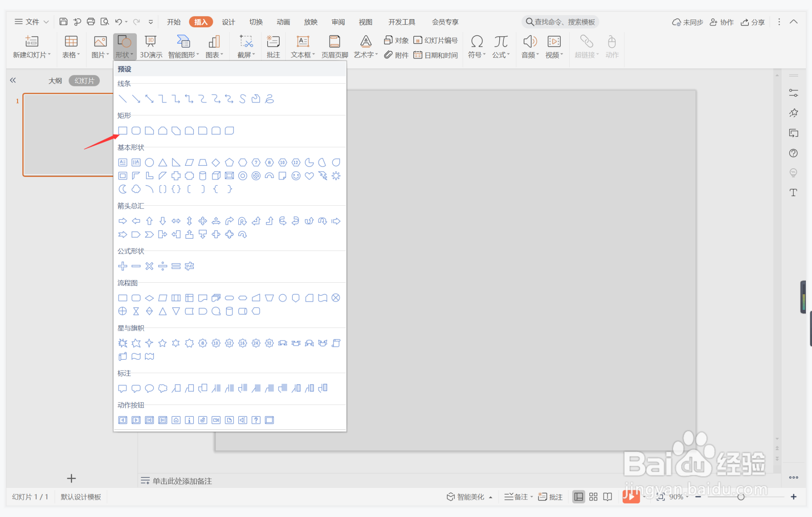Expand the 90% zoom level dropdown
Image resolution: width=812 pixels, height=517 pixels.
point(687,497)
